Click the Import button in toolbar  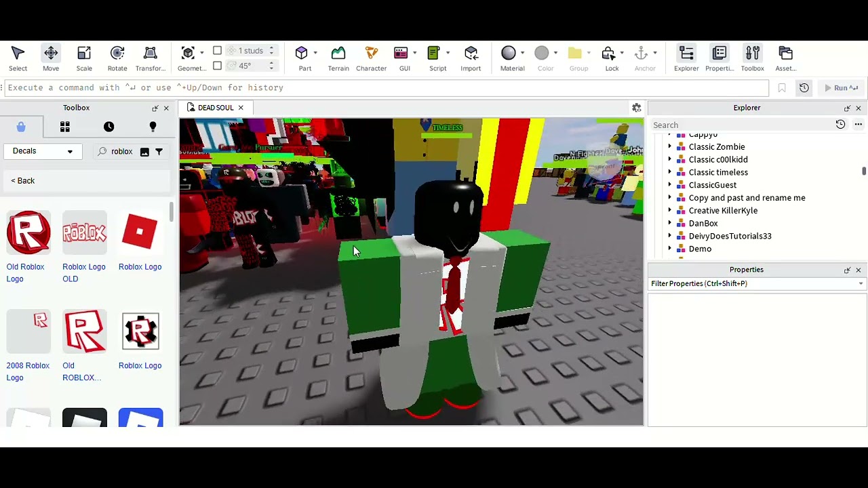coord(471,58)
